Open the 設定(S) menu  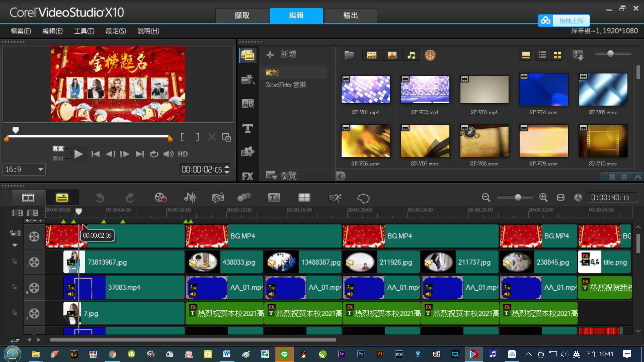(x=116, y=31)
